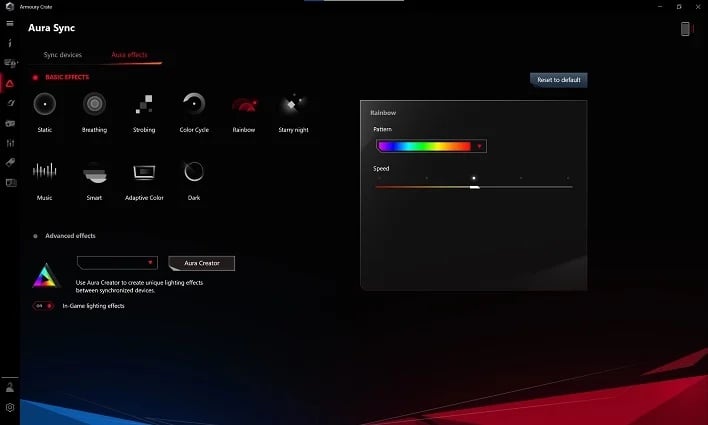The height and width of the screenshot is (425, 708).
Task: Open the User Center profile icon
Action: [9, 387]
